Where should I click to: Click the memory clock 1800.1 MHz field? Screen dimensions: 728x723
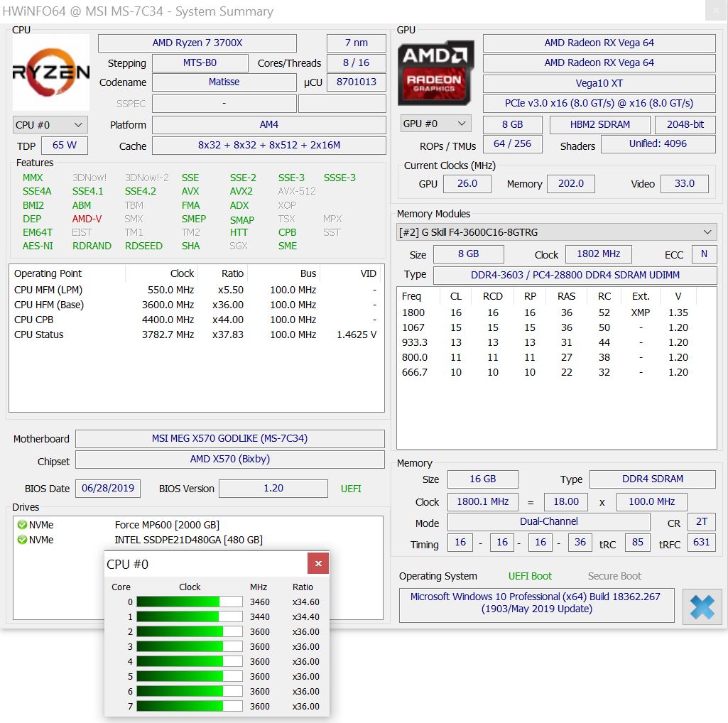(483, 502)
